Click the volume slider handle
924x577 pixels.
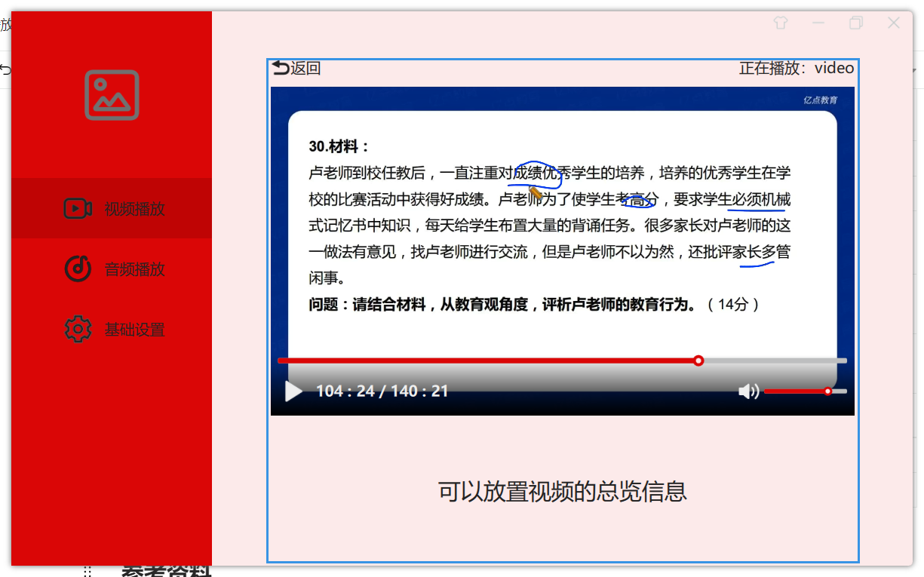(x=827, y=391)
